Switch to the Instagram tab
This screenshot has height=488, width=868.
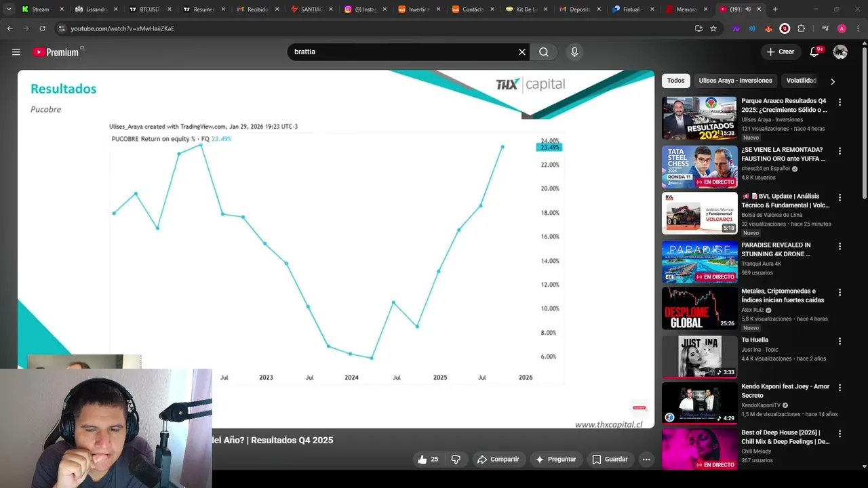pos(365,9)
